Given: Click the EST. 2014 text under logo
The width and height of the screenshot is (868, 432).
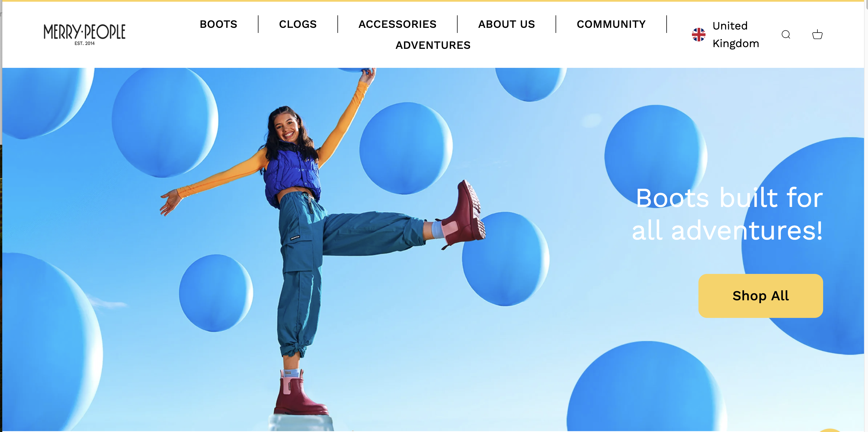Looking at the screenshot, I should (x=85, y=43).
